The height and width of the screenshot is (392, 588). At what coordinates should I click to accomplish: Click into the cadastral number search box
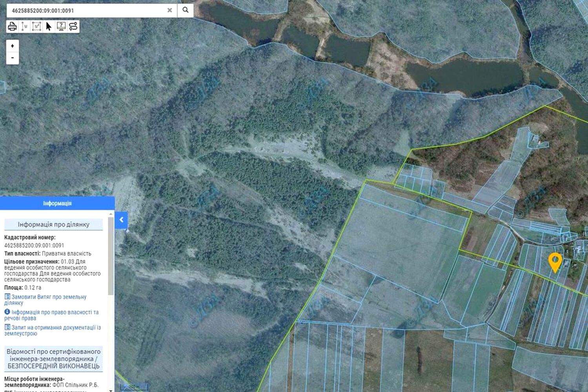(86, 11)
